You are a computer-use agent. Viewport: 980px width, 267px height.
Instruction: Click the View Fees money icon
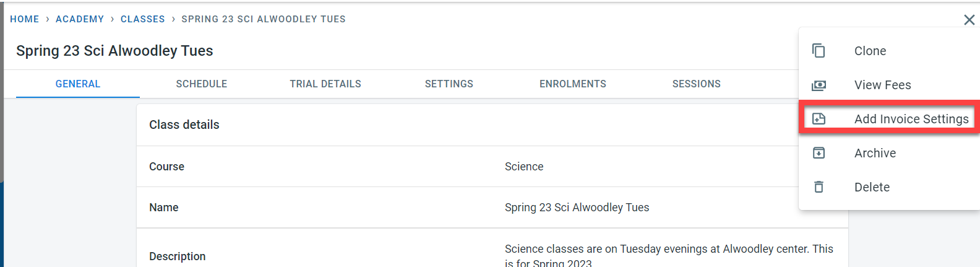coord(819,85)
